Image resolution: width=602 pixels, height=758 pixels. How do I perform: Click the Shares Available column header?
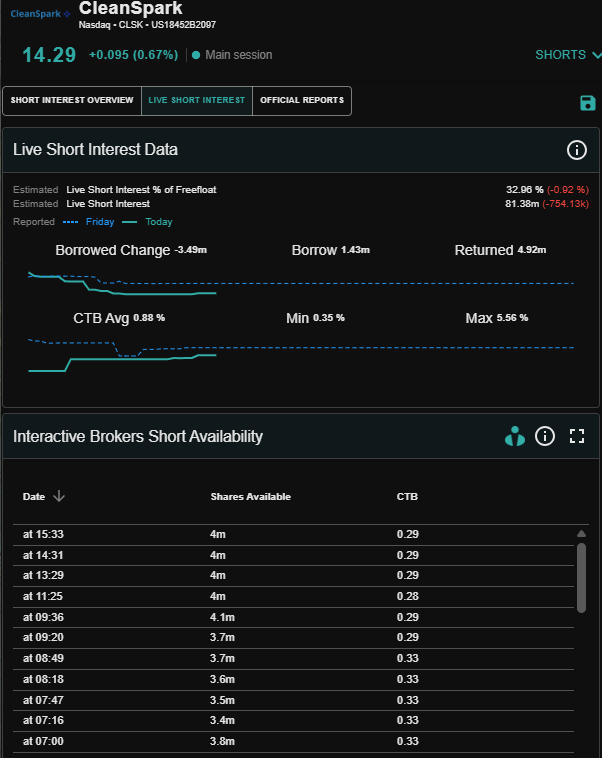point(250,496)
